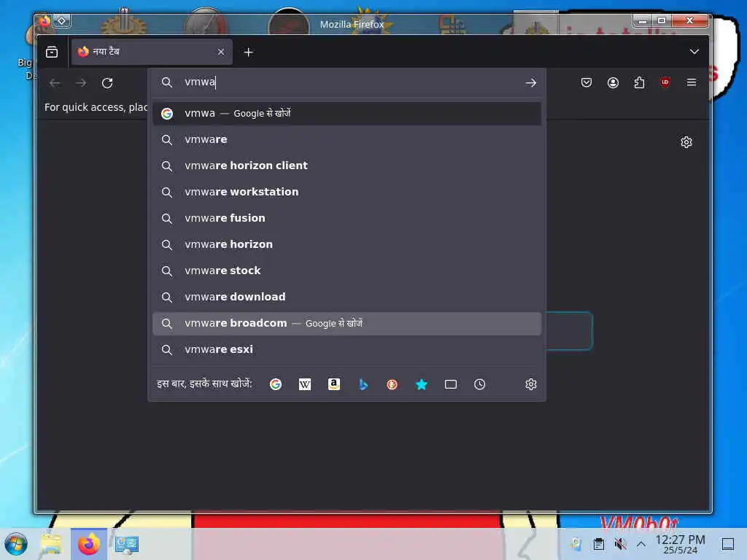Select 'vmware download' suggestion

click(347, 297)
